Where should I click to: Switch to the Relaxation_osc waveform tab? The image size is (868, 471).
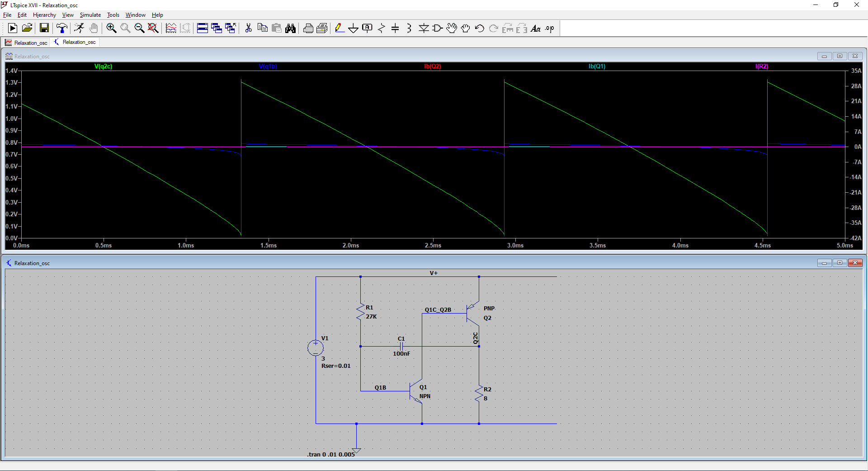click(26, 43)
